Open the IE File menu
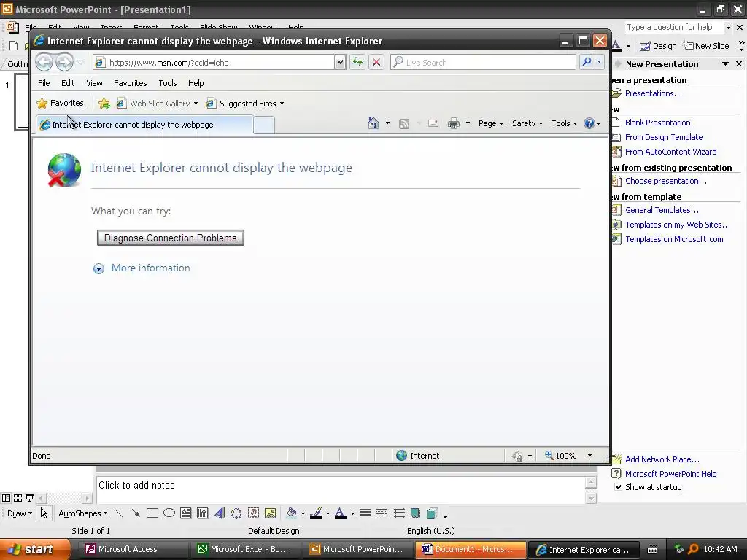 [x=44, y=83]
